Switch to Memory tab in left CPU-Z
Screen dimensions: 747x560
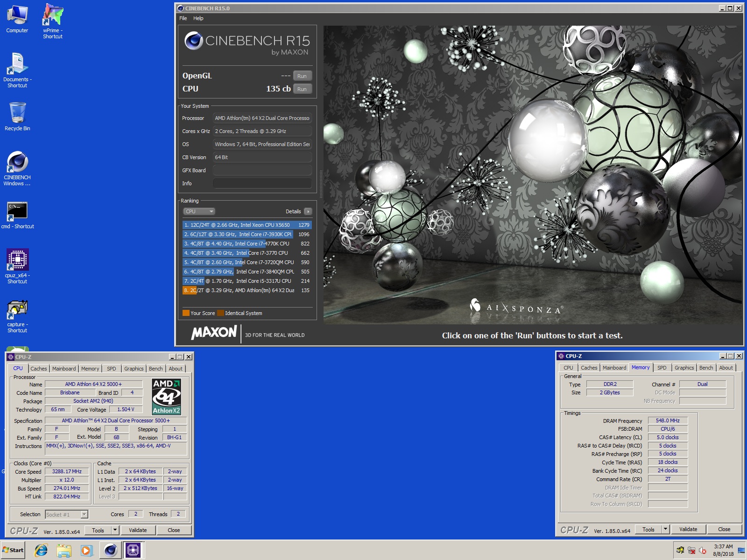[x=90, y=369]
